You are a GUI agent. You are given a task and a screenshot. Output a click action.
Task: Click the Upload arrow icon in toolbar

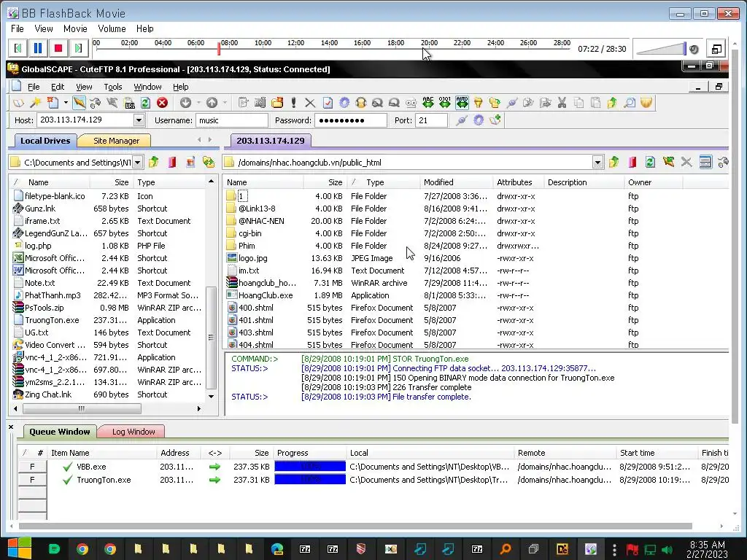pyautogui.click(x=212, y=103)
